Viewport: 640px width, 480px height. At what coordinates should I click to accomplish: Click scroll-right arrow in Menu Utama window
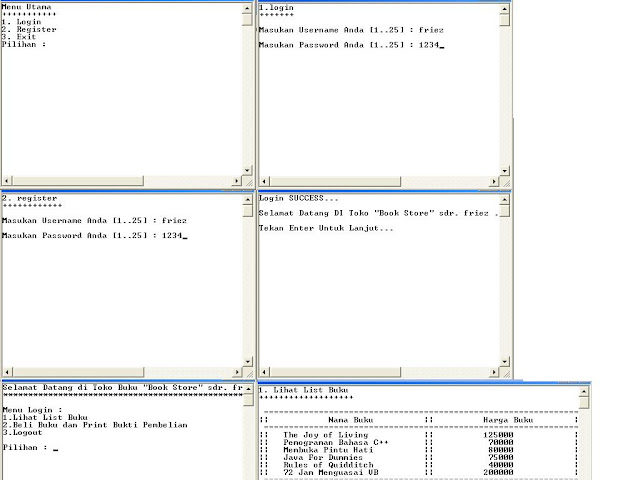click(x=237, y=180)
